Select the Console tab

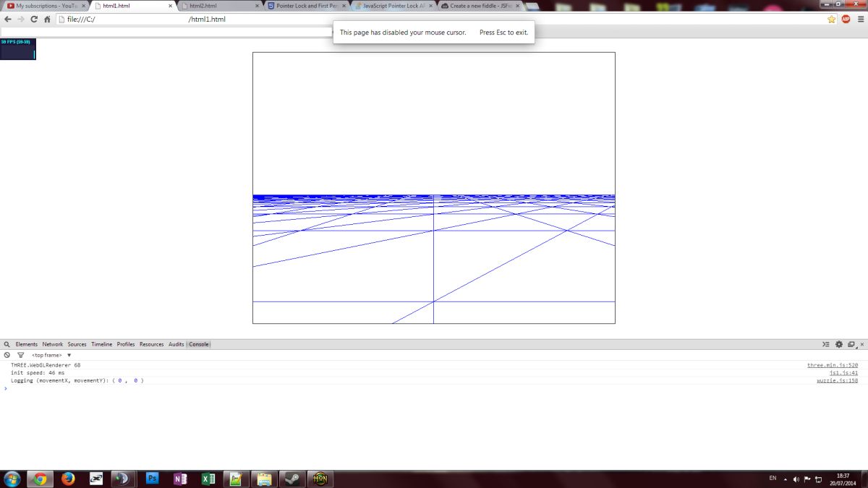pos(199,344)
